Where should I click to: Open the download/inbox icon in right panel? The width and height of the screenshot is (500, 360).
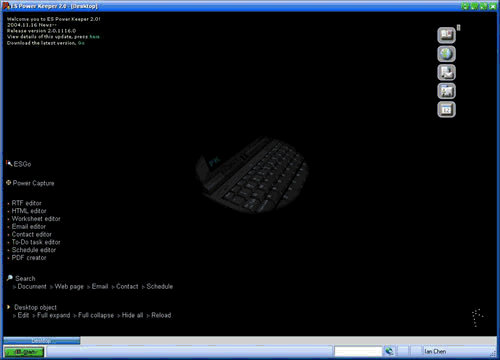446,72
